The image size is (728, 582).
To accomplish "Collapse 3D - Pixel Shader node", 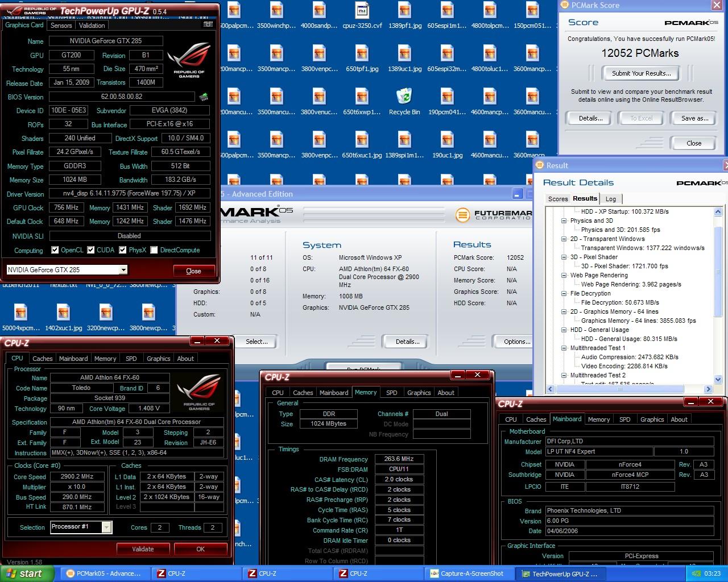I will pyautogui.click(x=564, y=257).
